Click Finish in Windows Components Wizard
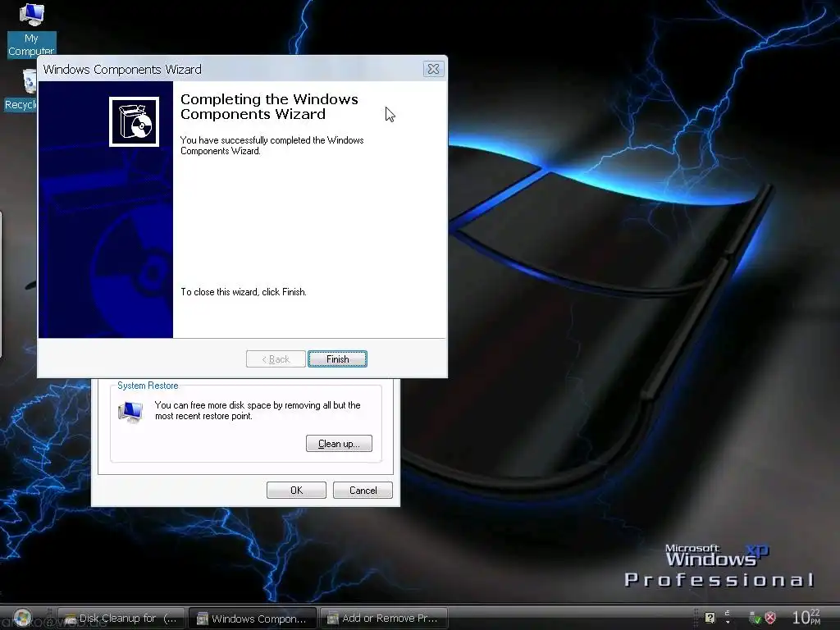This screenshot has height=630, width=840. click(337, 359)
